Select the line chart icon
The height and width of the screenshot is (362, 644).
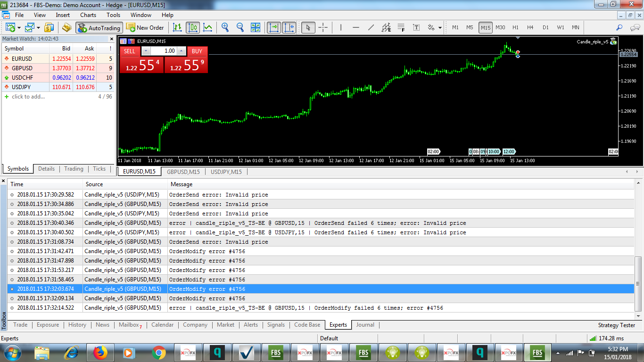pyautogui.click(x=207, y=27)
